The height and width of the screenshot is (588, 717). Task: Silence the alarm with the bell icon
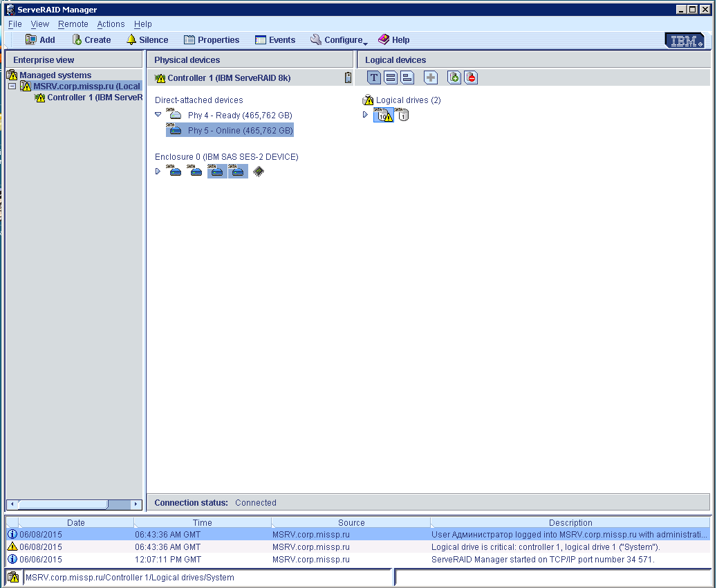pos(147,40)
